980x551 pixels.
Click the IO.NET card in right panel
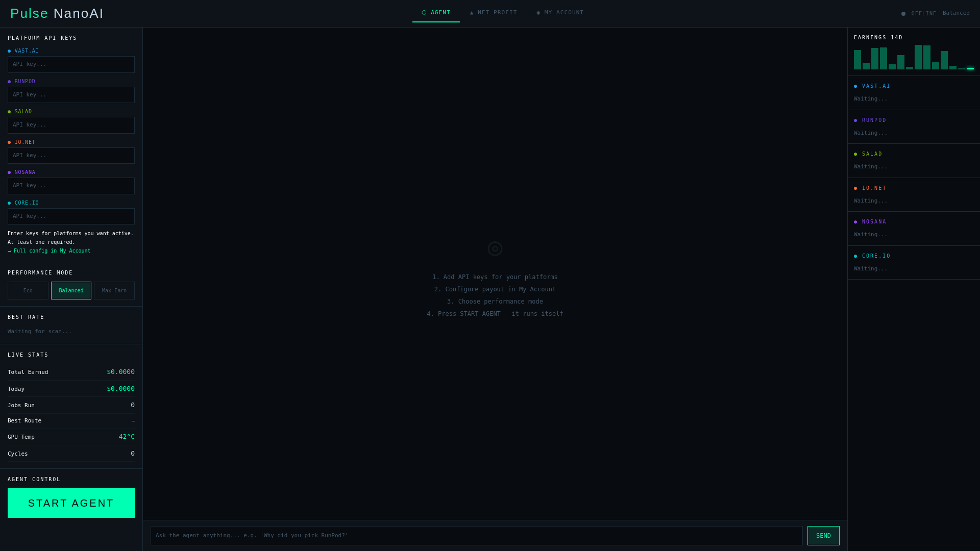914,195
